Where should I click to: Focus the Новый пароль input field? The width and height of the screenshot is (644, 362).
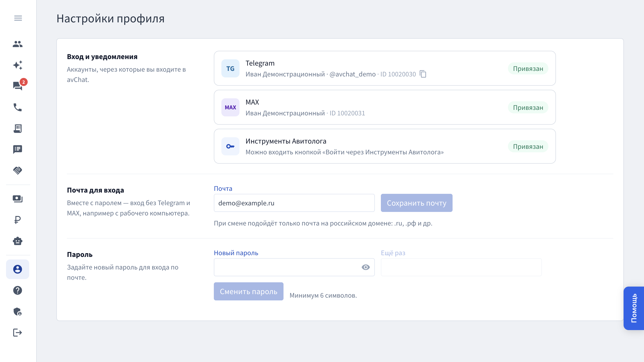click(x=294, y=267)
